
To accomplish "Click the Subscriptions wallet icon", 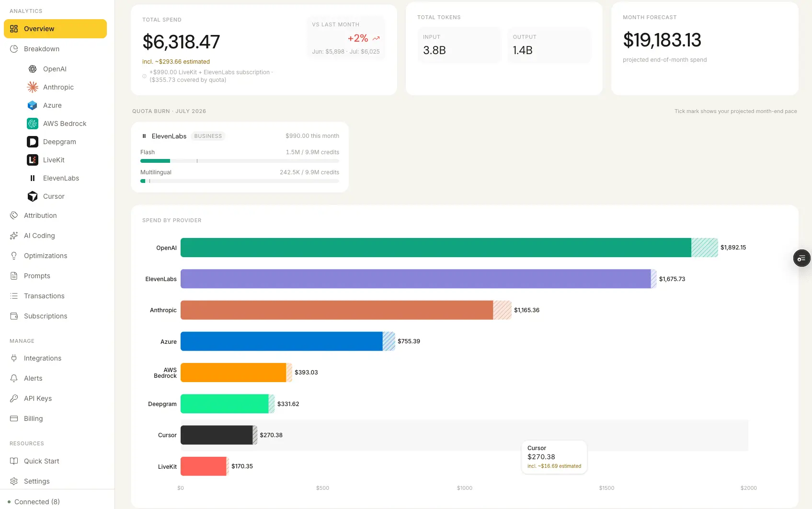I will pyautogui.click(x=14, y=316).
